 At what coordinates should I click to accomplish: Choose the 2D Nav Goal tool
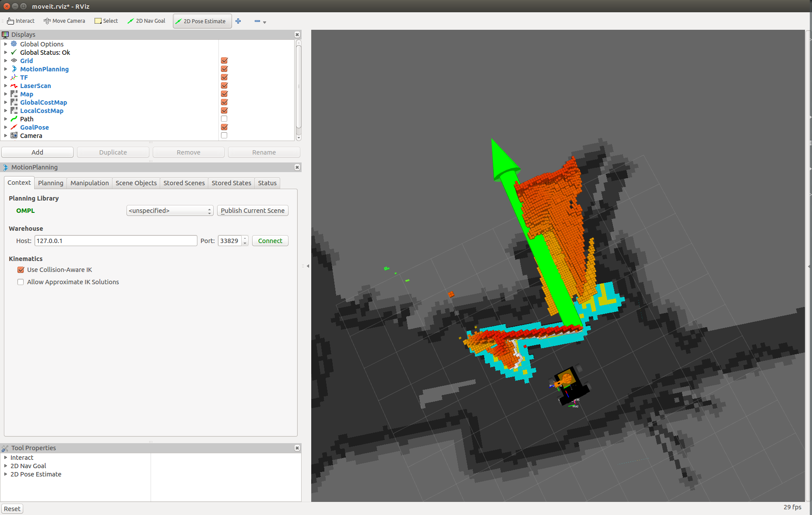[146, 21]
